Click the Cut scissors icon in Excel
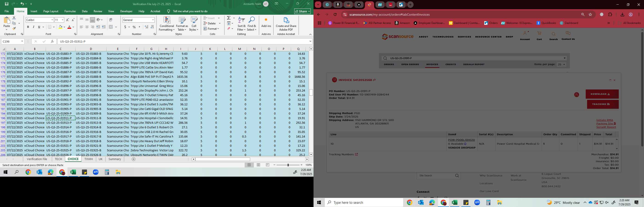Screen dimensions: 644x207 14,18
